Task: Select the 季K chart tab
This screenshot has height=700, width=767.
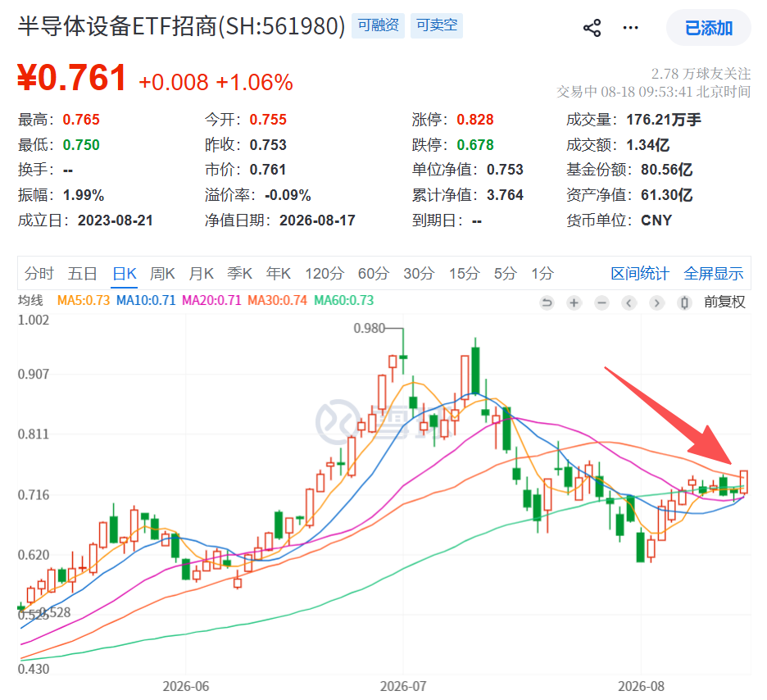Action: point(239,274)
